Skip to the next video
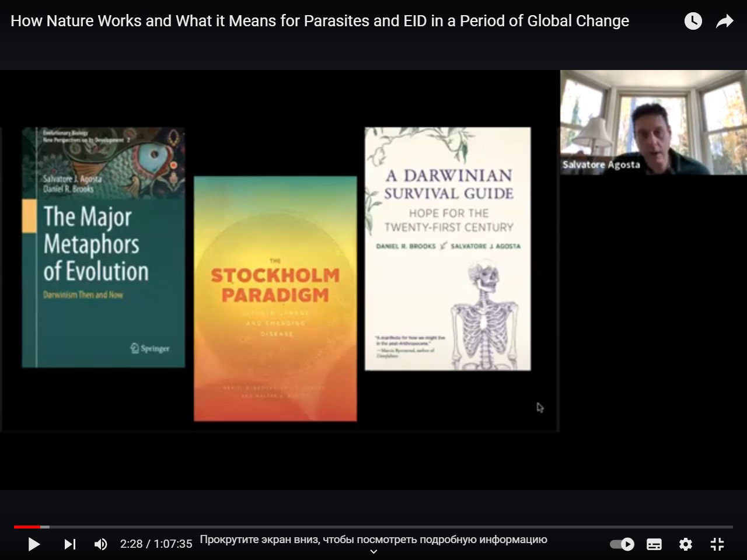Screen dimensions: 747x560 point(69,544)
